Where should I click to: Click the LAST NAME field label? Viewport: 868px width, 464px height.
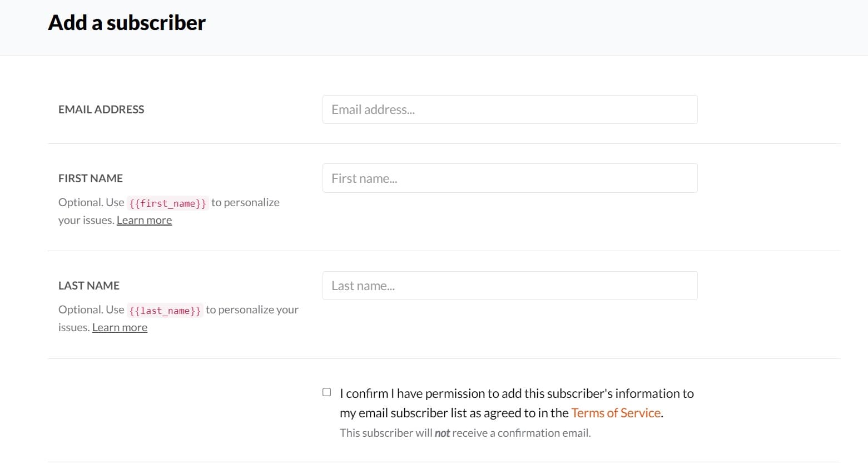[x=89, y=286]
